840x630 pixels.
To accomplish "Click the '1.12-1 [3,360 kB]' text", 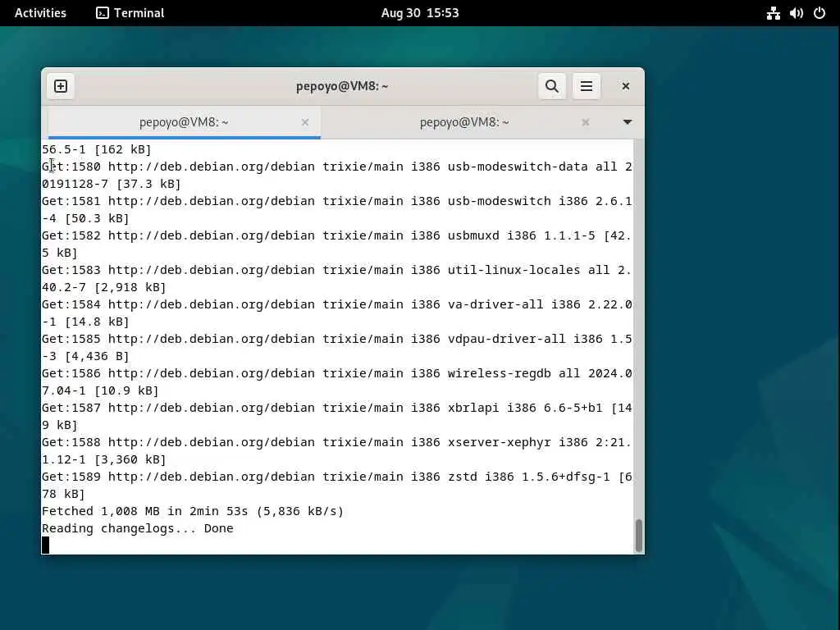I will (104, 459).
